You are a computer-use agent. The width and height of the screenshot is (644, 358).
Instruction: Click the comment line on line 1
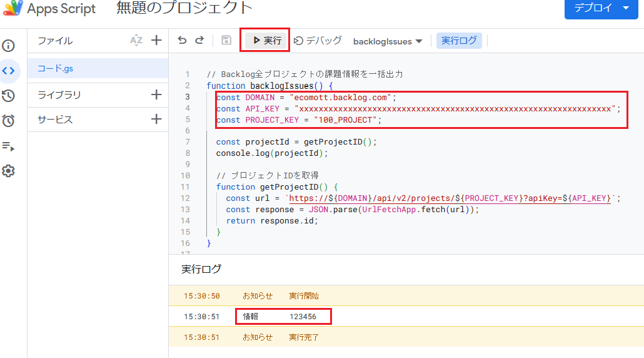(304, 74)
